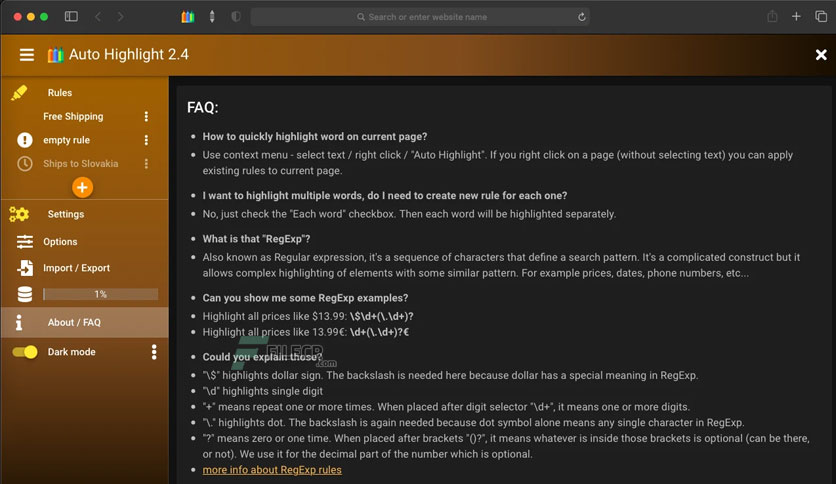Click the warning icon on empty rule

[25, 140]
